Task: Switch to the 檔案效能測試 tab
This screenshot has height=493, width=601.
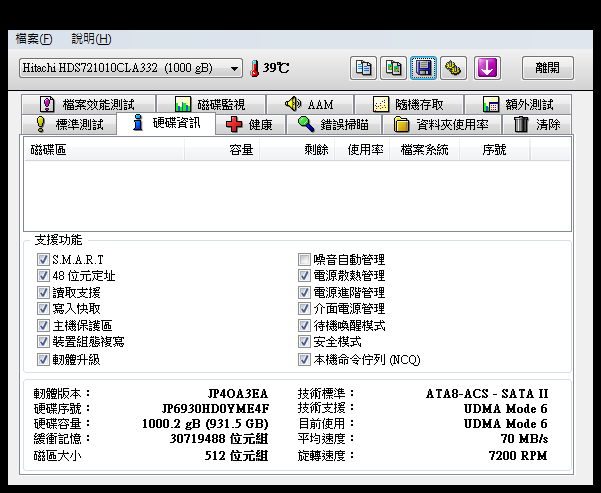Action: click(89, 104)
